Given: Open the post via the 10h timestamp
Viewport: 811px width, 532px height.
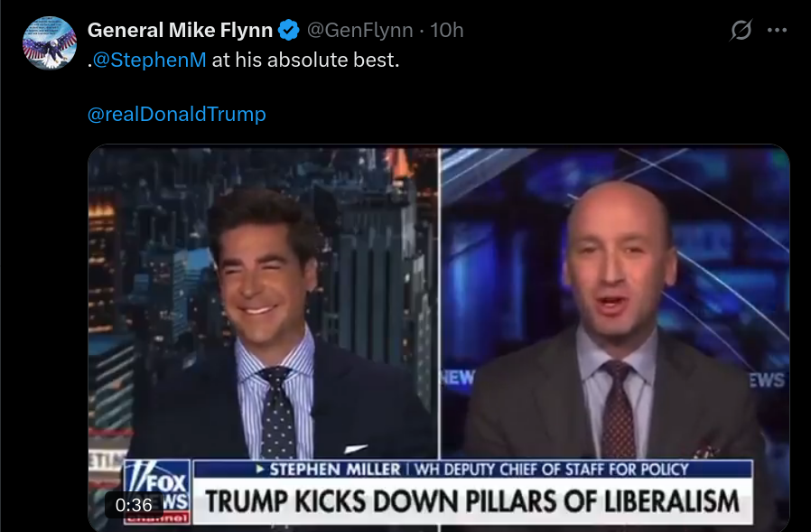Looking at the screenshot, I should [x=447, y=30].
